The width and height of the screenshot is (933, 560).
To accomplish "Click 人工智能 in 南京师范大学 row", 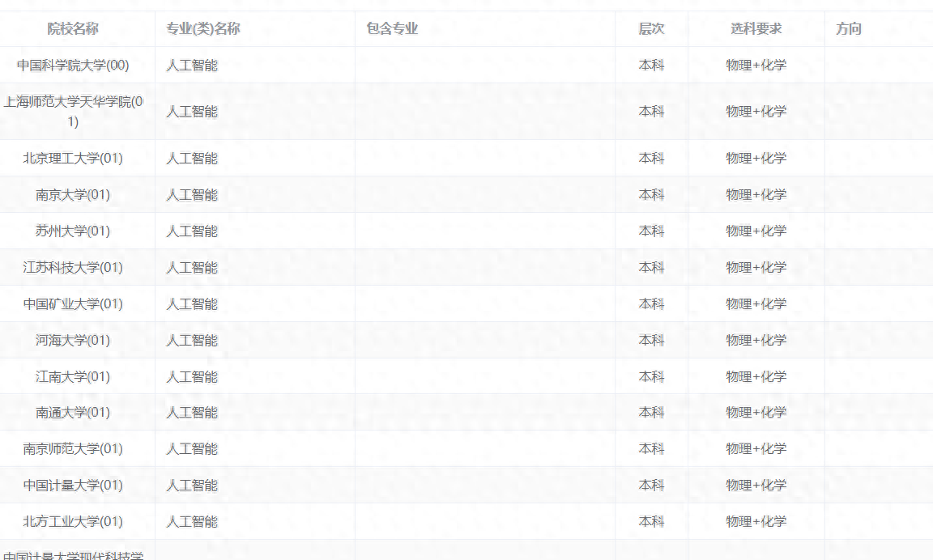I will point(192,449).
